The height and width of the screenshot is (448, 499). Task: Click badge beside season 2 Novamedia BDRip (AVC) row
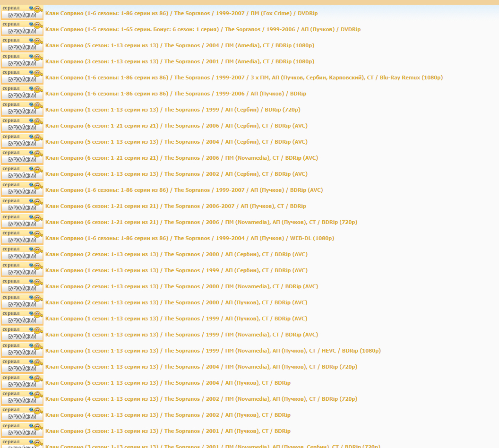(22, 286)
